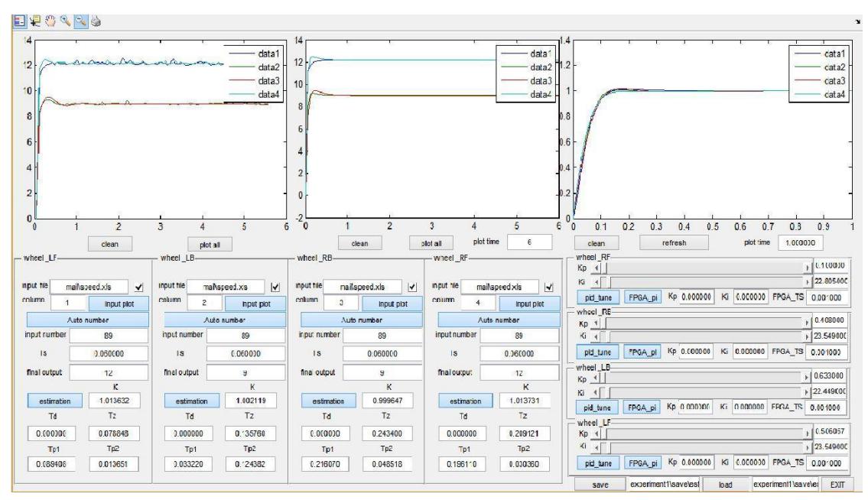
Task: Click input plot in wheel_RB panel
Action: [x=392, y=304]
